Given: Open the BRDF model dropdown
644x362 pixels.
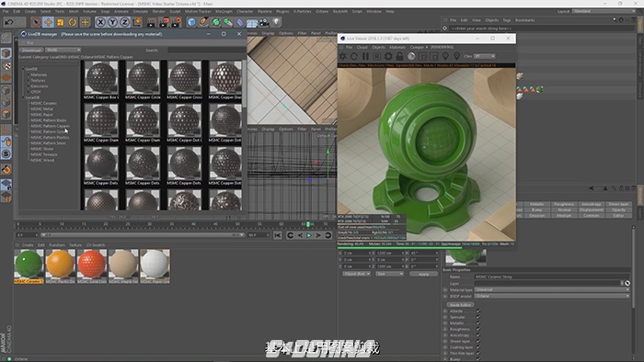Looking at the screenshot, I should tap(552, 296).
